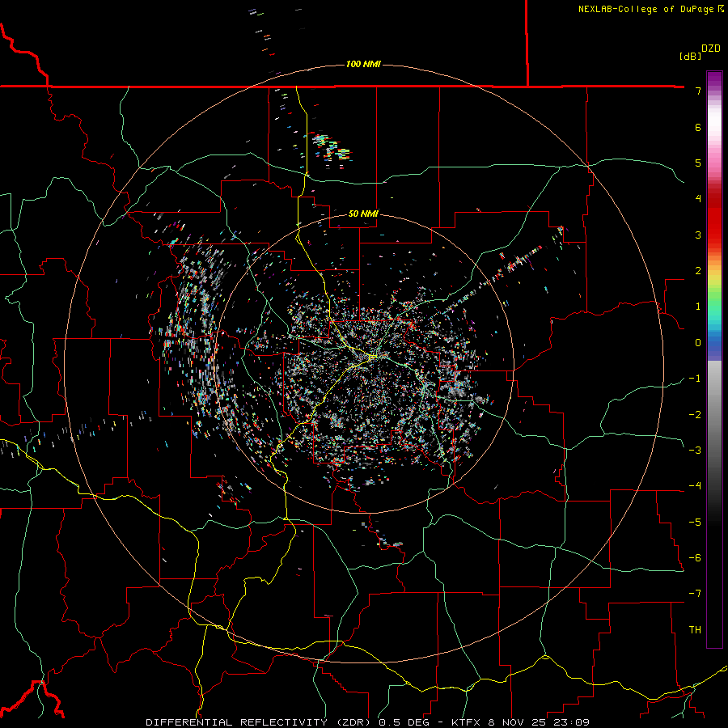Select the -2 value on the scale
Viewport: 728px width, 728px height.
695,414
